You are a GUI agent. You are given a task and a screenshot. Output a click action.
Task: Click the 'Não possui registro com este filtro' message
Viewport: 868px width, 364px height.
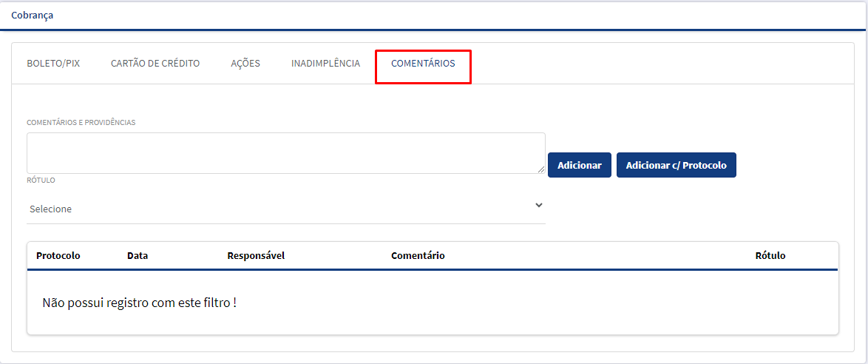[x=140, y=303]
